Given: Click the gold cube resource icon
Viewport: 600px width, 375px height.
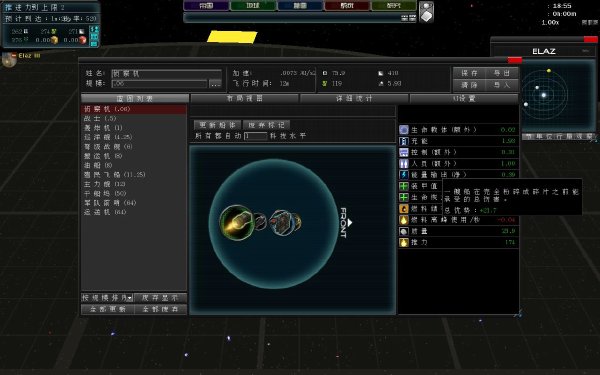Looking at the screenshot, I should point(55,40).
